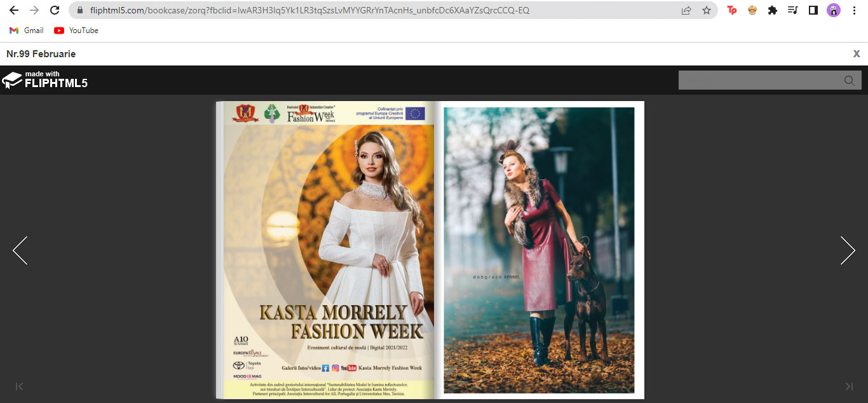Click the made with FLIPHTML5 logo
This screenshot has width=868, height=403.
pyautogui.click(x=44, y=80)
